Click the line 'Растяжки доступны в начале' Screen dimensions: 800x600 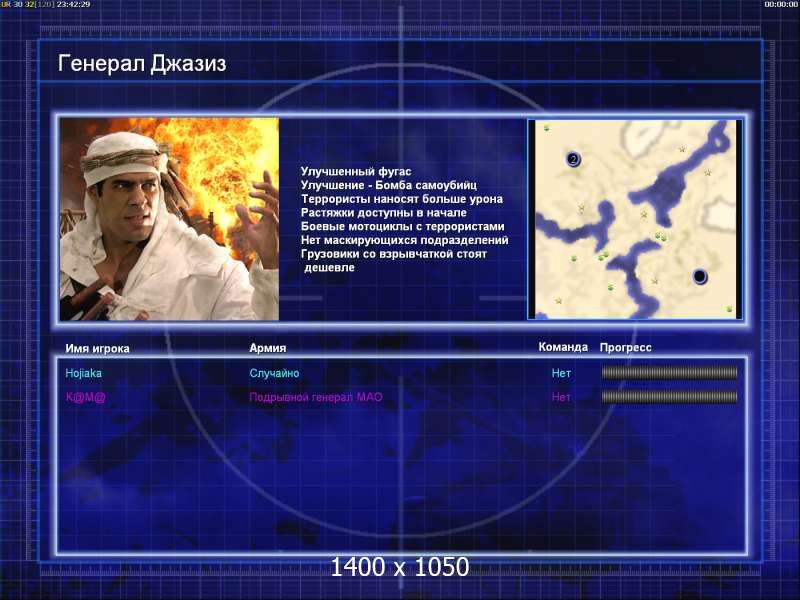tap(384, 213)
